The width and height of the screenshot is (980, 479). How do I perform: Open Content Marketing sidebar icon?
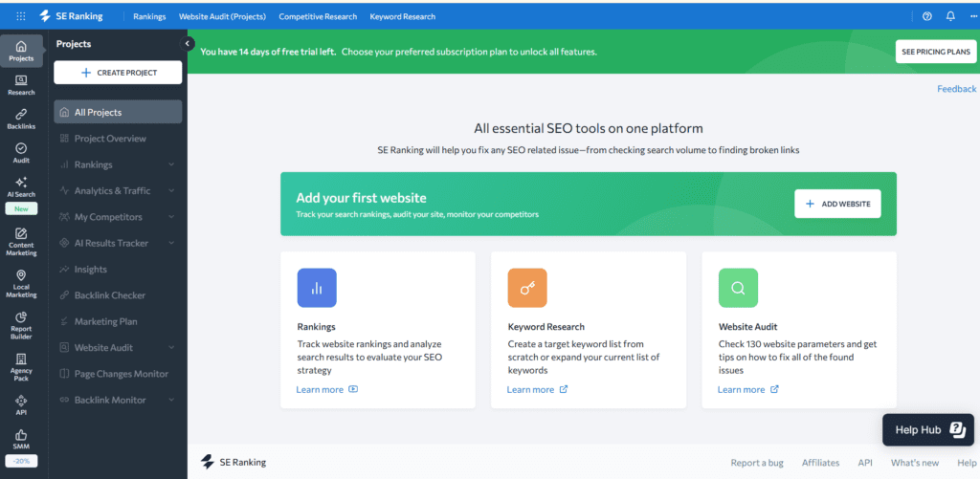pyautogui.click(x=21, y=242)
